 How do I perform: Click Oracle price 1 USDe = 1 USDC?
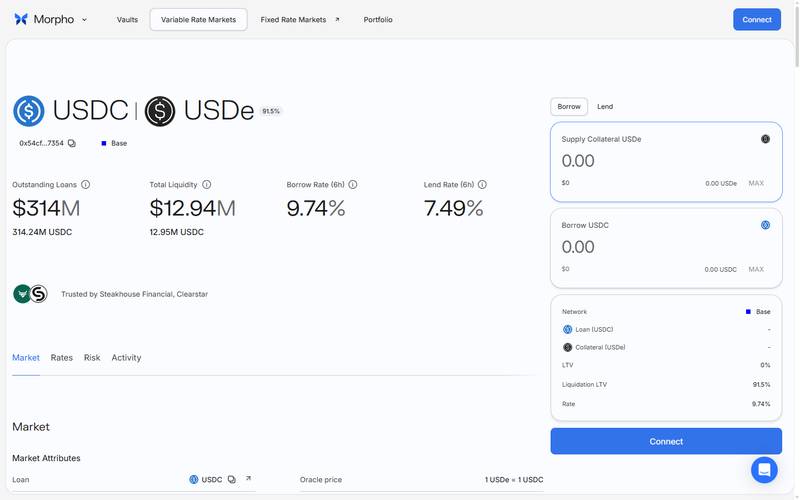click(514, 480)
